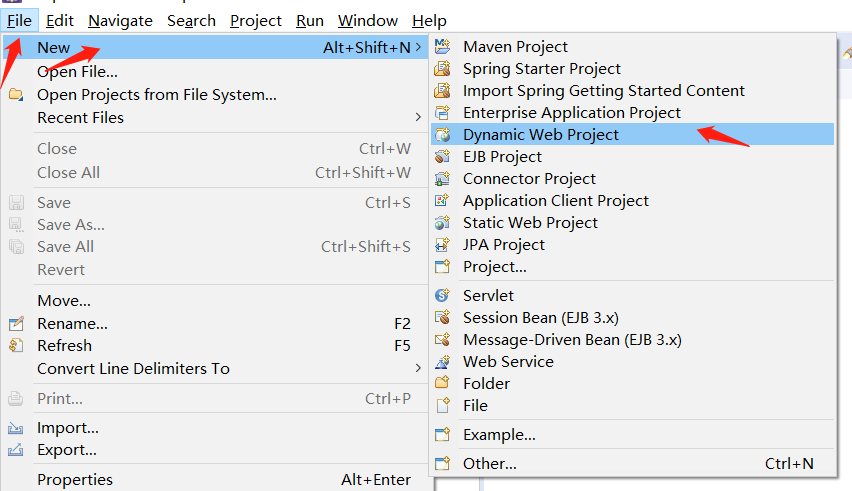Click the Web Service icon
The image size is (852, 491).
pos(443,362)
